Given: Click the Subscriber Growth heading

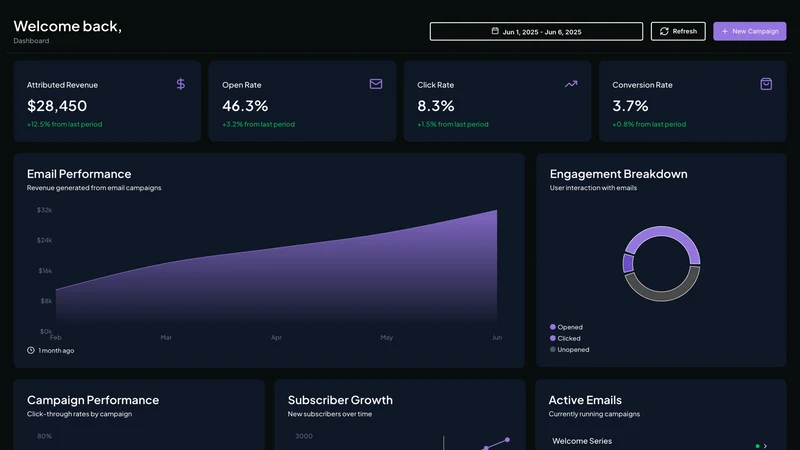Looking at the screenshot, I should [340, 400].
